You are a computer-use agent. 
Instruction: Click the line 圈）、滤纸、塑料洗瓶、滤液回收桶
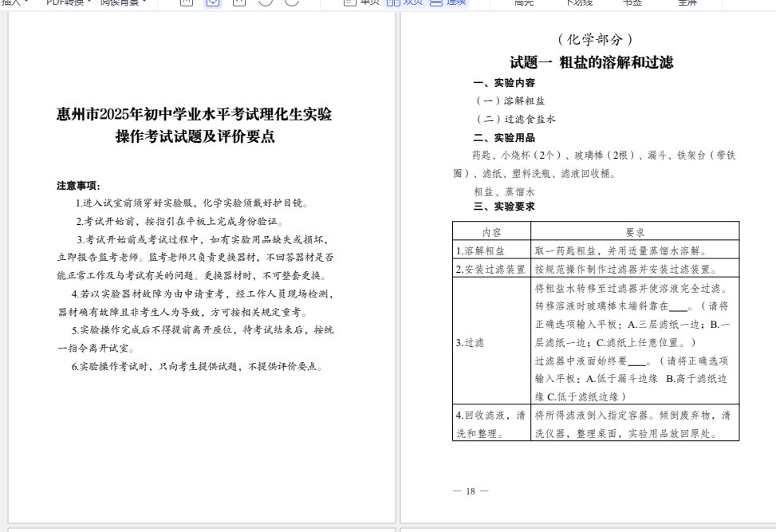(534, 174)
